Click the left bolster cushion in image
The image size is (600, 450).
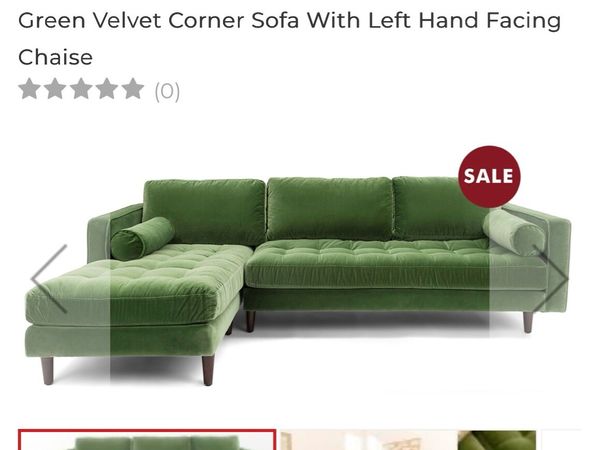point(142,238)
